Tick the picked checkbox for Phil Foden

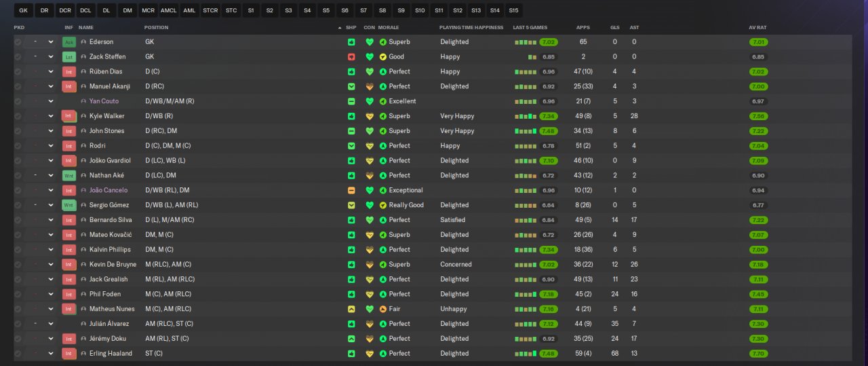[18, 294]
